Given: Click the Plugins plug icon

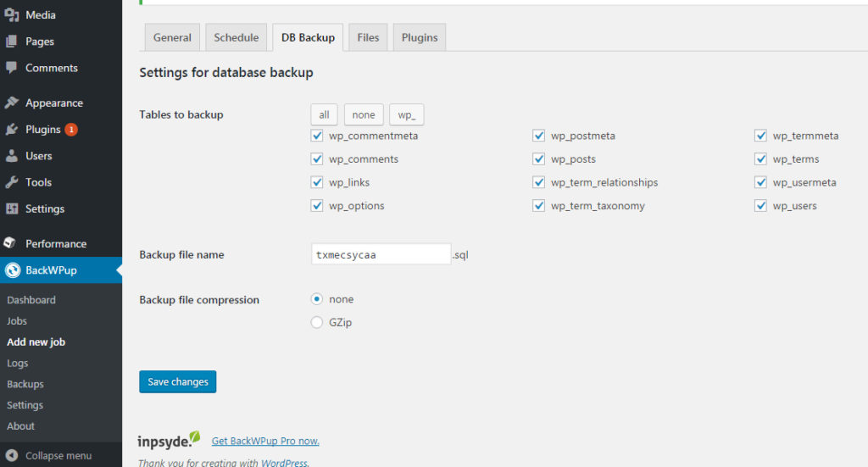Looking at the screenshot, I should click(x=12, y=130).
